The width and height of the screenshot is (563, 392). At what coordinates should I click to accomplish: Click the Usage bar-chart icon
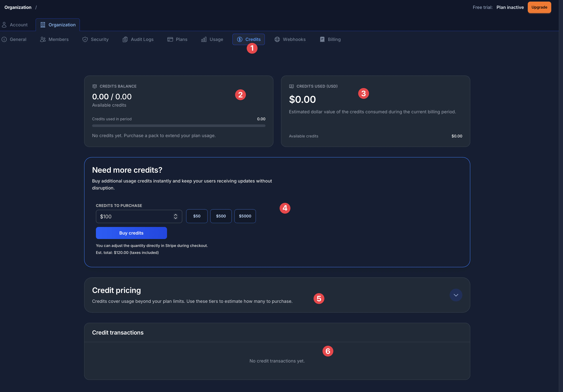click(204, 39)
